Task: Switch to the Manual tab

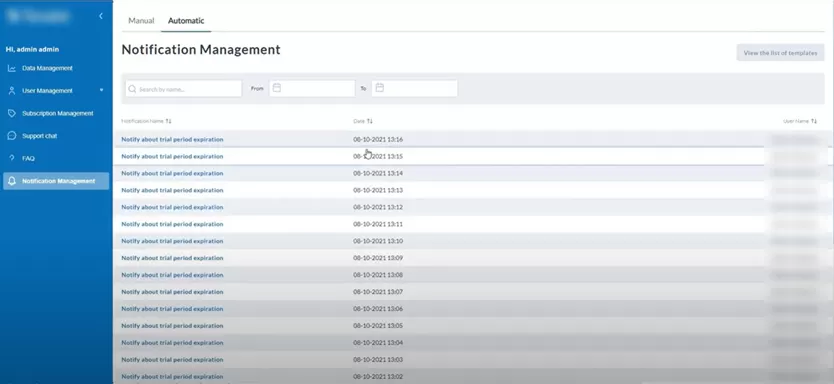Action: (x=141, y=21)
